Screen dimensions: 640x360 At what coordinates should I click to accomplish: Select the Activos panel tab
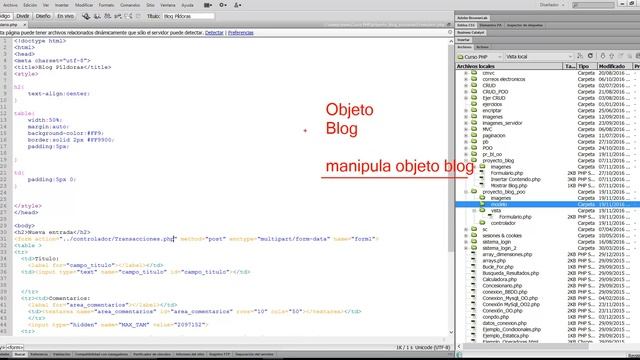482,47
